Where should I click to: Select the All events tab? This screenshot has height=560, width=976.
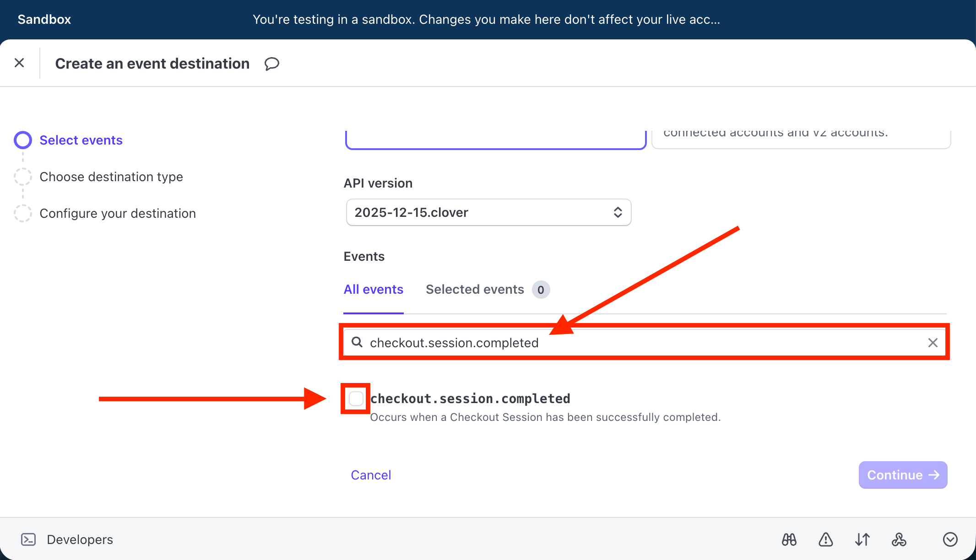(x=373, y=290)
